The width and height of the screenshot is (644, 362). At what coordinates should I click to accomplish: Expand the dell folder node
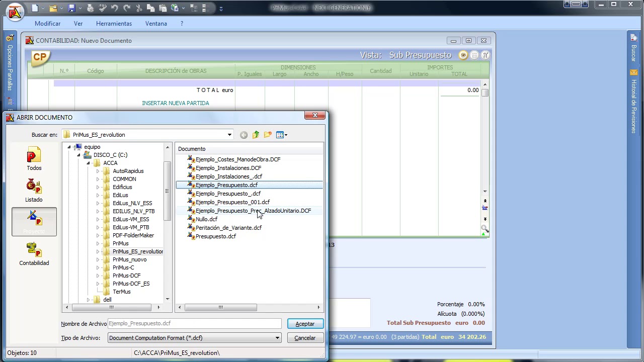click(88, 300)
